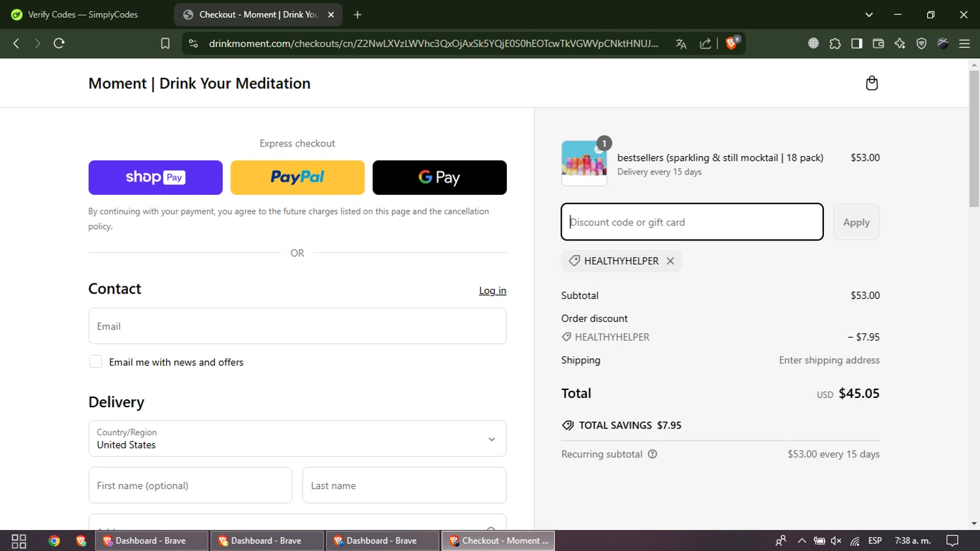
Task: Click the Last name field
Action: tap(404, 485)
